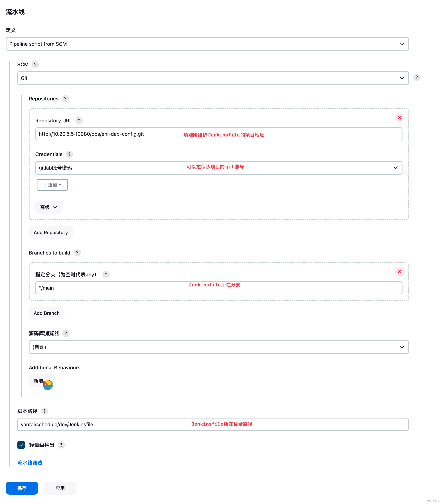Image resolution: width=443 pixels, height=504 pixels.
Task: Show help for 源码库浏览器 setting
Action: (66, 333)
